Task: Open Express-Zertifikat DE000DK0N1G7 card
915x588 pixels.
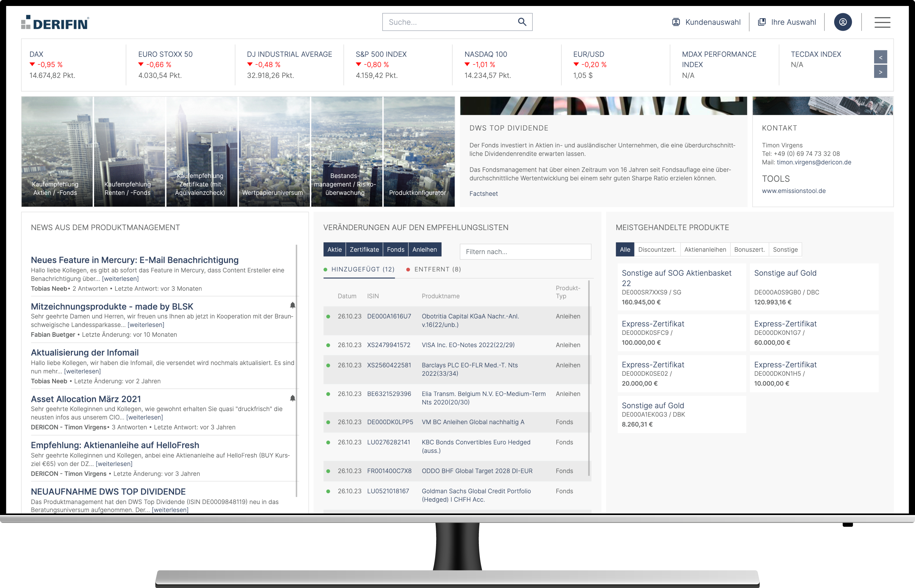Action: 814,333
